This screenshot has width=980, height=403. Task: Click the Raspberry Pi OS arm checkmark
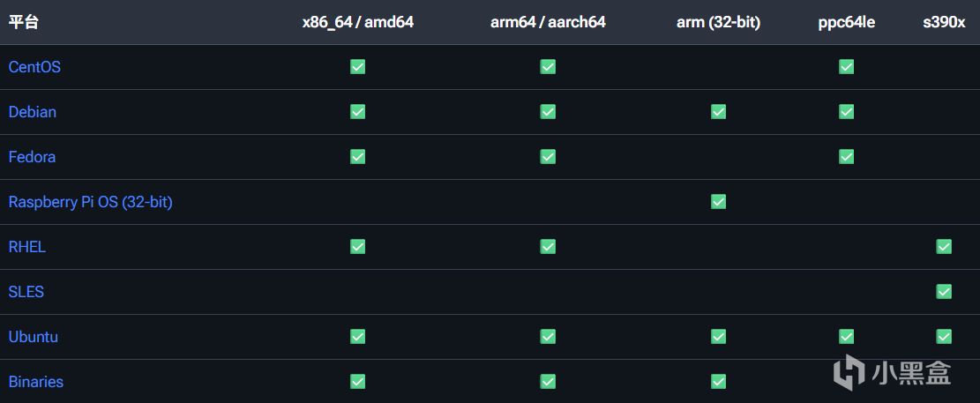pos(718,202)
